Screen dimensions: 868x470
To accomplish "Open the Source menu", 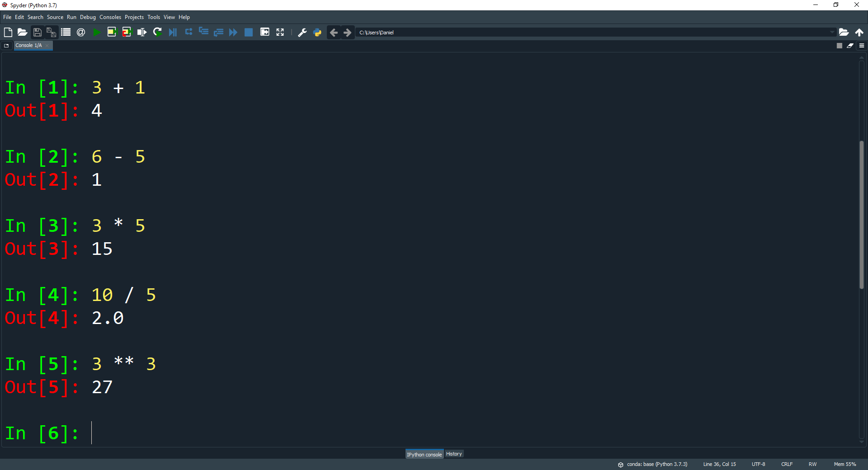I will [55, 17].
